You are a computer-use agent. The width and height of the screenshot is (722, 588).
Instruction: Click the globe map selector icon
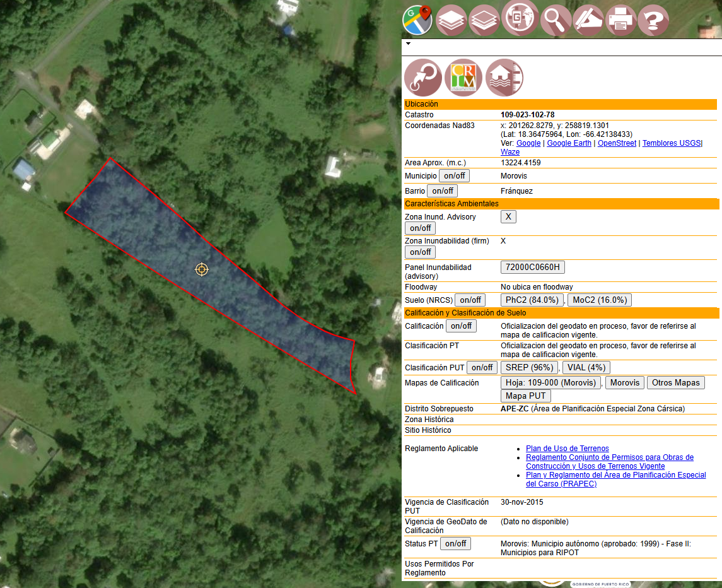(x=520, y=18)
